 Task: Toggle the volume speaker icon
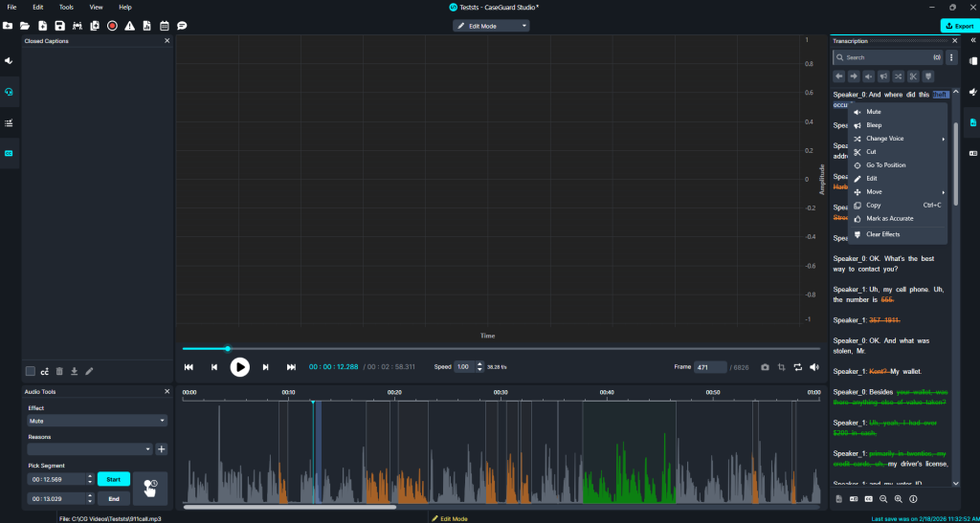tap(814, 367)
